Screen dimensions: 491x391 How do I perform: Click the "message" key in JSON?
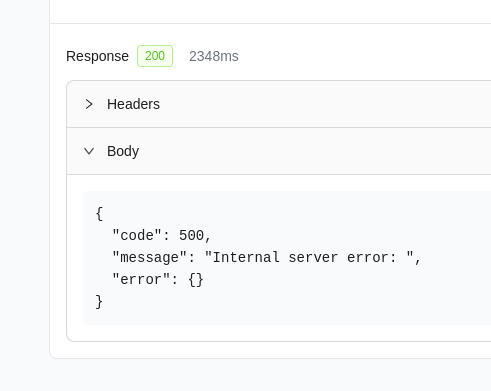150,257
